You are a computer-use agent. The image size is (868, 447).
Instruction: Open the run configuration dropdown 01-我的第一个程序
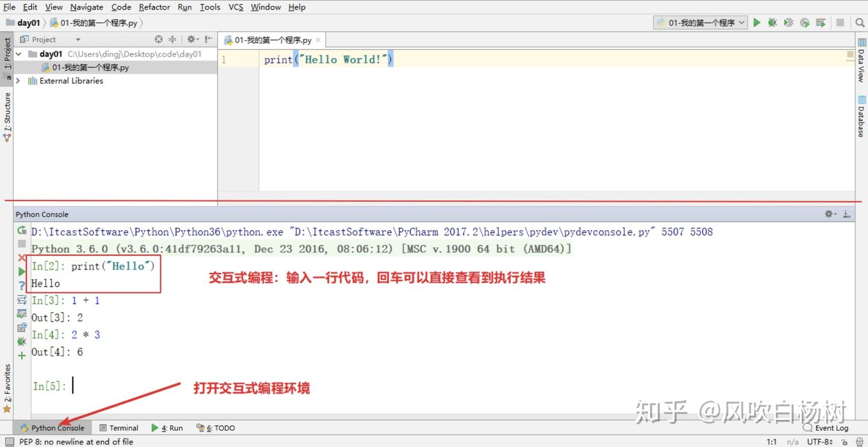point(699,22)
